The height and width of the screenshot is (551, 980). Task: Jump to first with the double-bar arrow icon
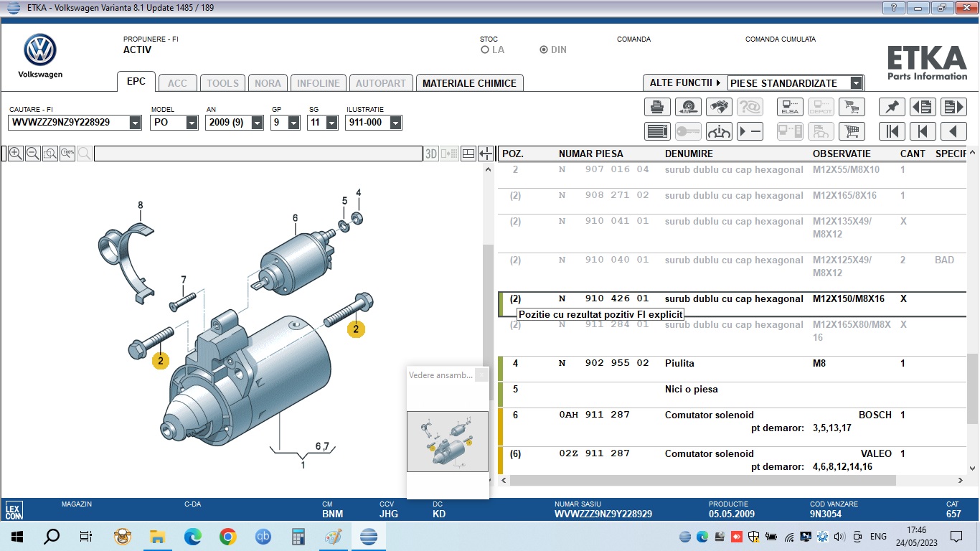tap(892, 131)
